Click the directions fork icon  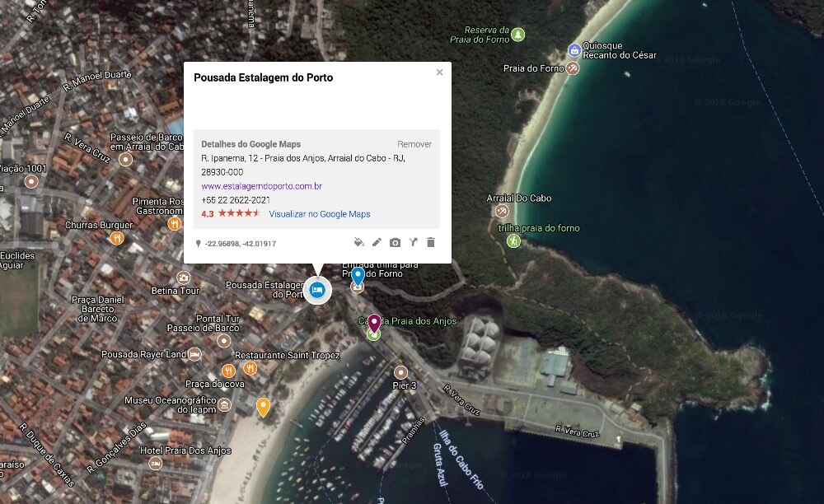point(413,242)
